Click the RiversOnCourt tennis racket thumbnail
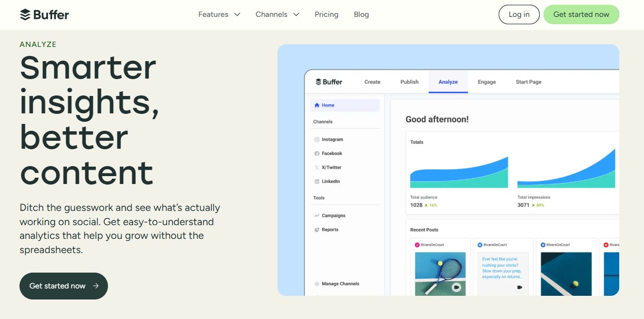 (440, 273)
